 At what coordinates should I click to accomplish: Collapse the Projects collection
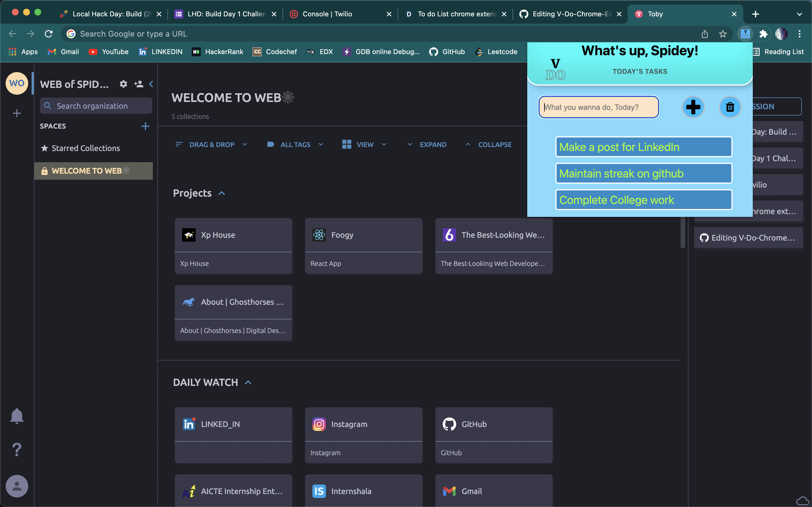[x=221, y=193]
